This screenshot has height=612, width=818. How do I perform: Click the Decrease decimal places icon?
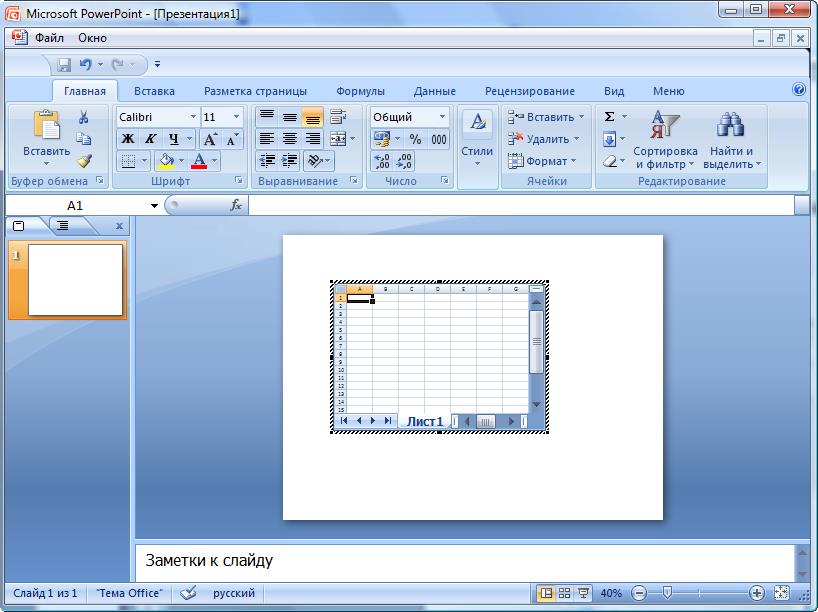point(404,161)
